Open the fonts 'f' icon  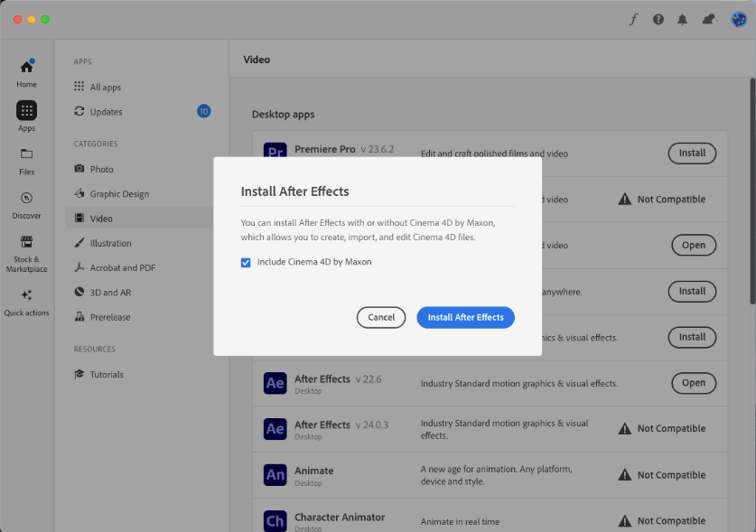633,19
